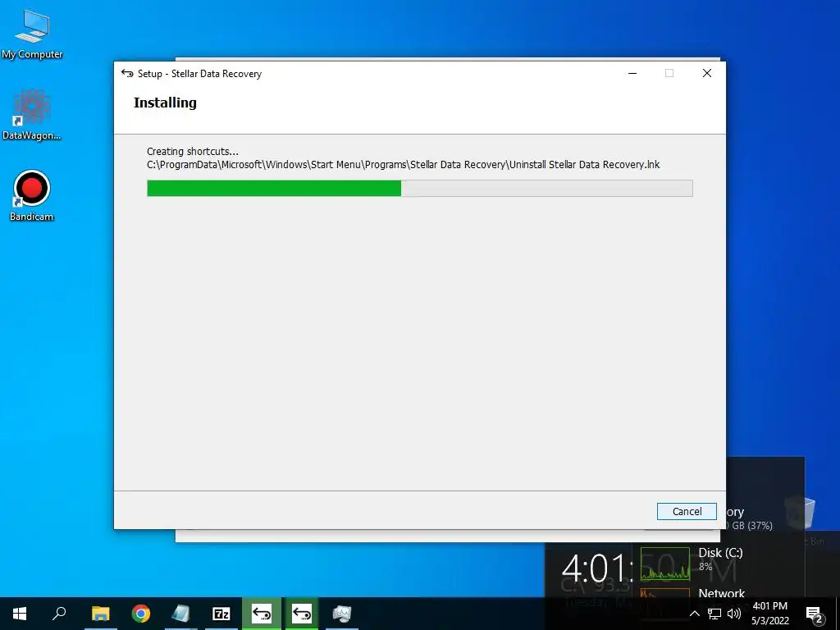This screenshot has height=630, width=840.
Task: Show hidden system tray icons
Action: [694, 614]
